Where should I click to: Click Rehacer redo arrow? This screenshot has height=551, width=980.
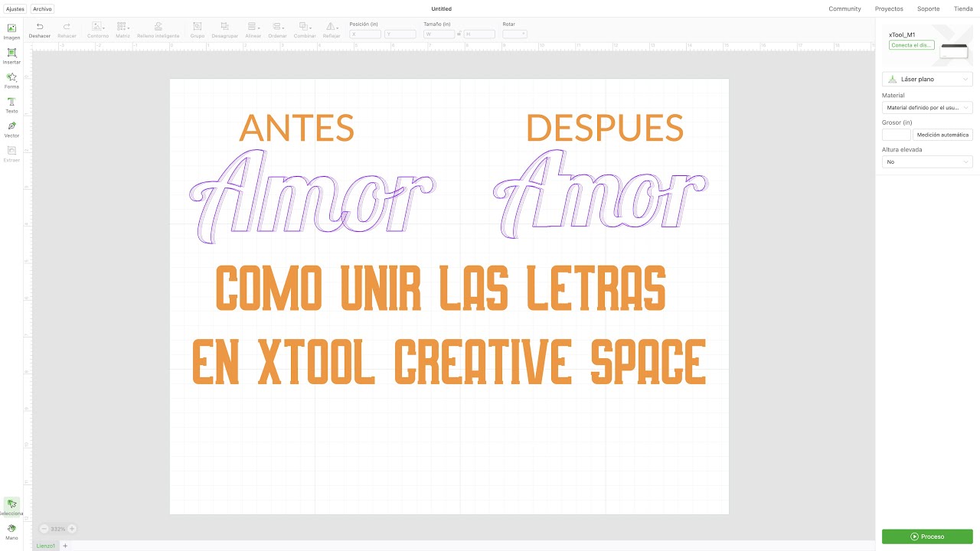tap(67, 31)
